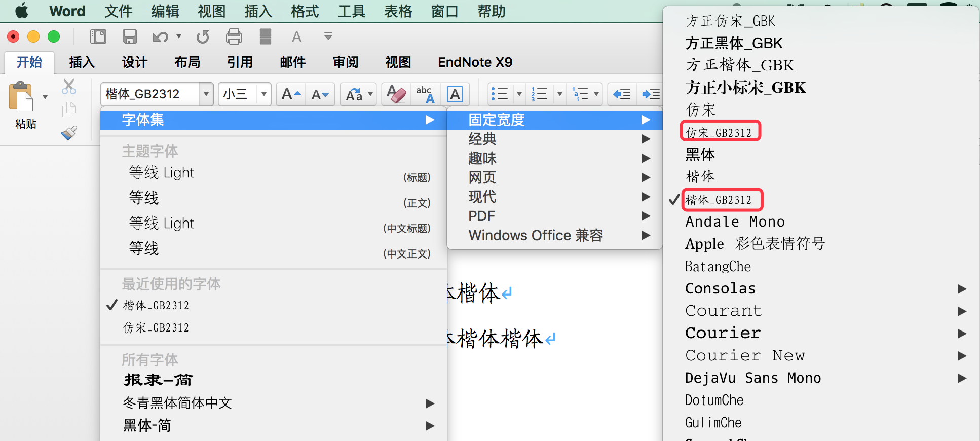Screen dimensions: 980x441
Task: Click the Redo circular arrow icon
Action: (203, 36)
